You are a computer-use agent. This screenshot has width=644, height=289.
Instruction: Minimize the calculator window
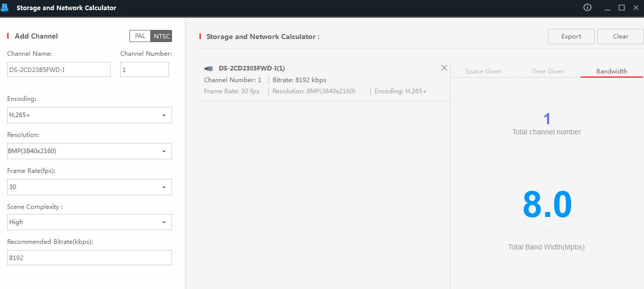pyautogui.click(x=607, y=8)
